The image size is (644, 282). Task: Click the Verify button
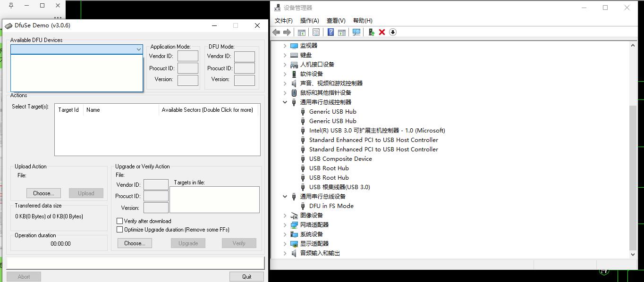coord(239,243)
